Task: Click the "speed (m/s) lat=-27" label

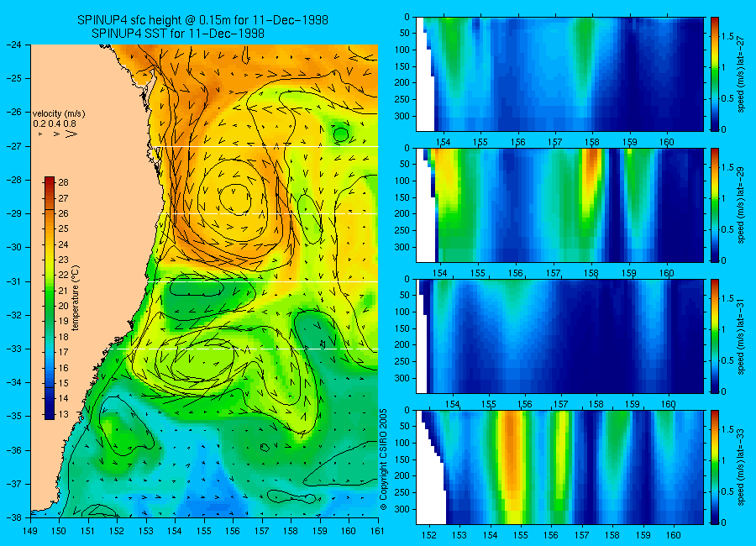Action: (741, 74)
